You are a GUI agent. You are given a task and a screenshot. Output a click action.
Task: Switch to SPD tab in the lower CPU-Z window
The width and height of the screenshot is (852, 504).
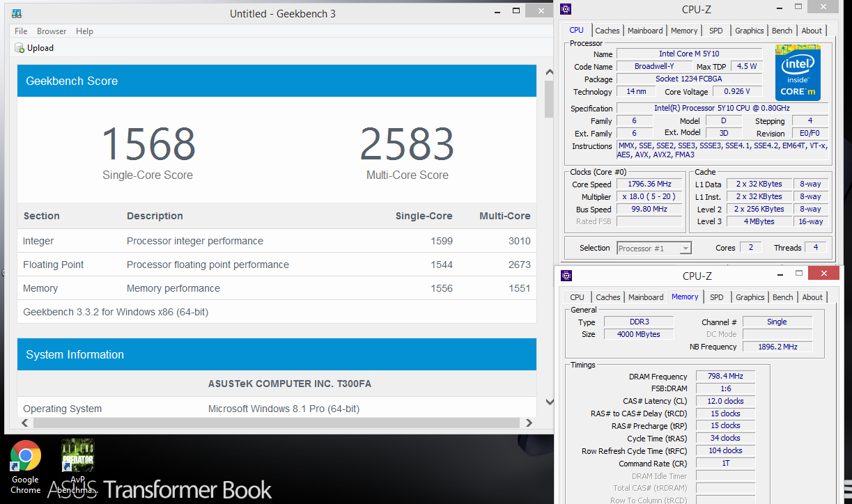717,297
